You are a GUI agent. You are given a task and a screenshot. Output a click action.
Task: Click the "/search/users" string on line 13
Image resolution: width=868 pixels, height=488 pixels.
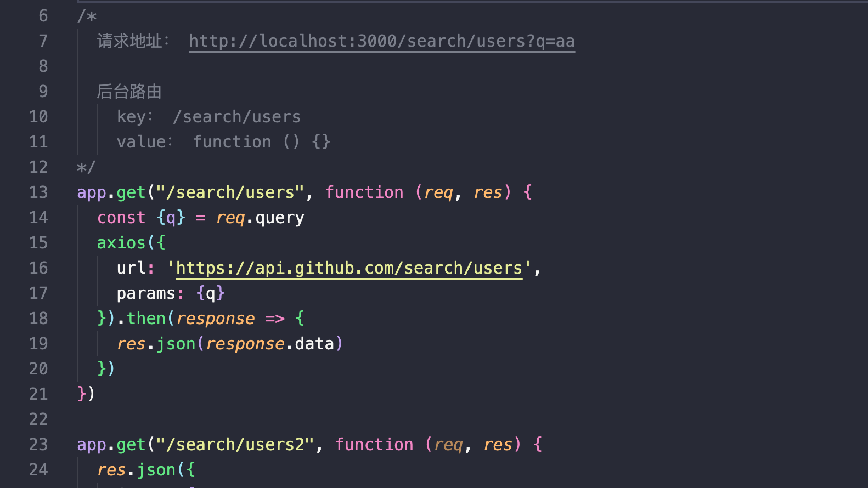click(230, 192)
